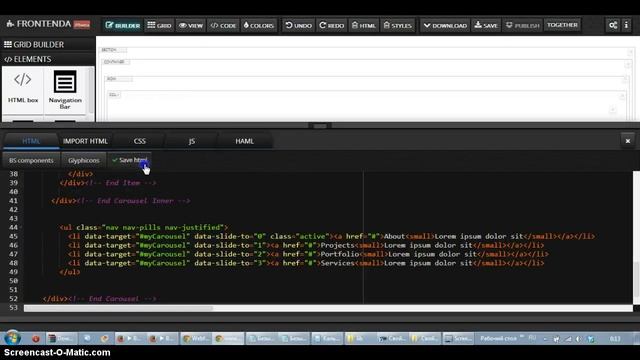Select the COL label in canvas
The height and width of the screenshot is (360, 640).
click(x=113, y=95)
